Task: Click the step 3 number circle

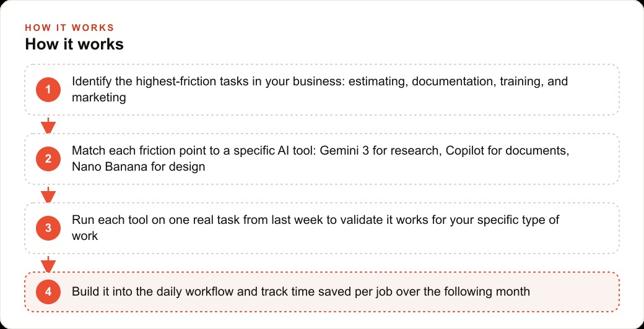Action: point(48,228)
